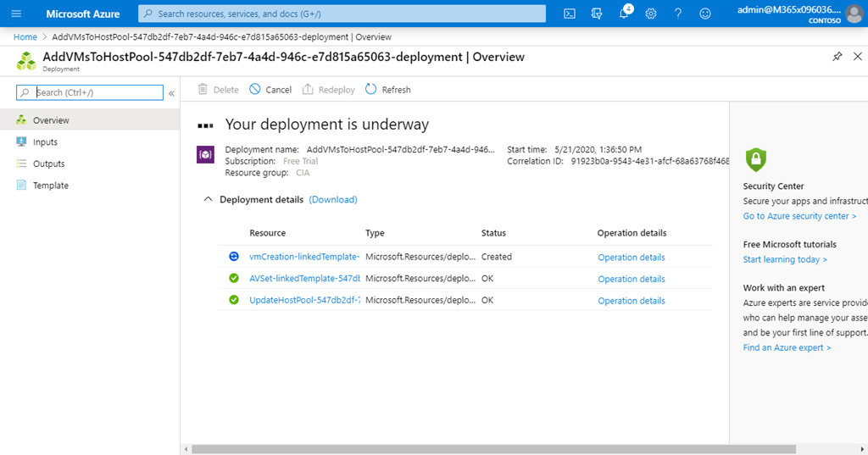The image size is (868, 455).
Task: Click Refresh in the toolbar
Action: 388,90
